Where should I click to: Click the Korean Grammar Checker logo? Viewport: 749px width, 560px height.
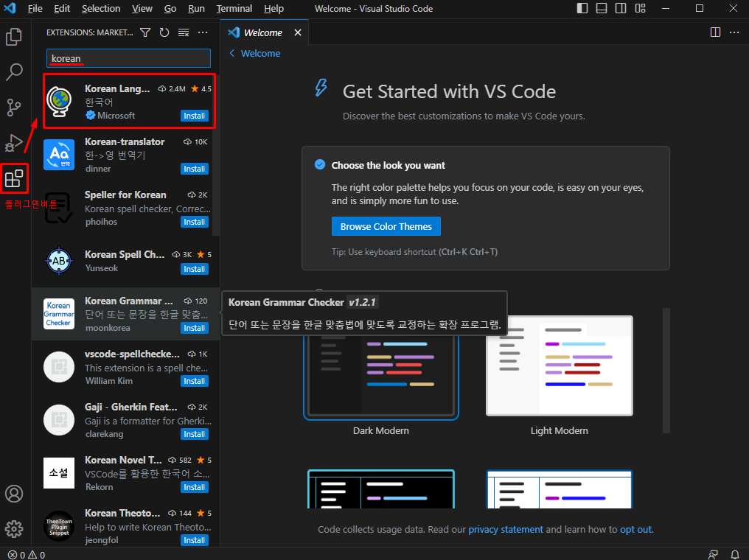coord(59,314)
